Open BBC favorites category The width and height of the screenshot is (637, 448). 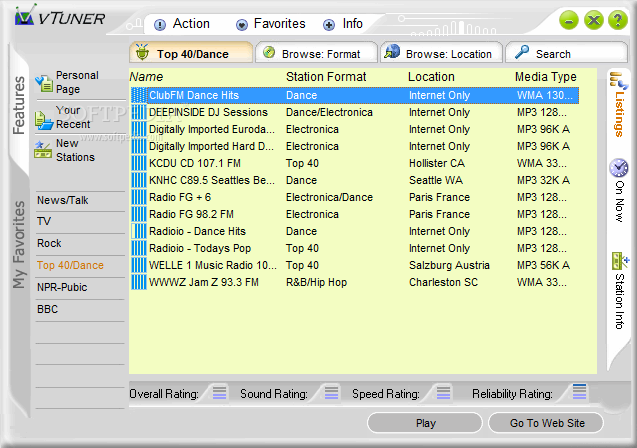[48, 309]
